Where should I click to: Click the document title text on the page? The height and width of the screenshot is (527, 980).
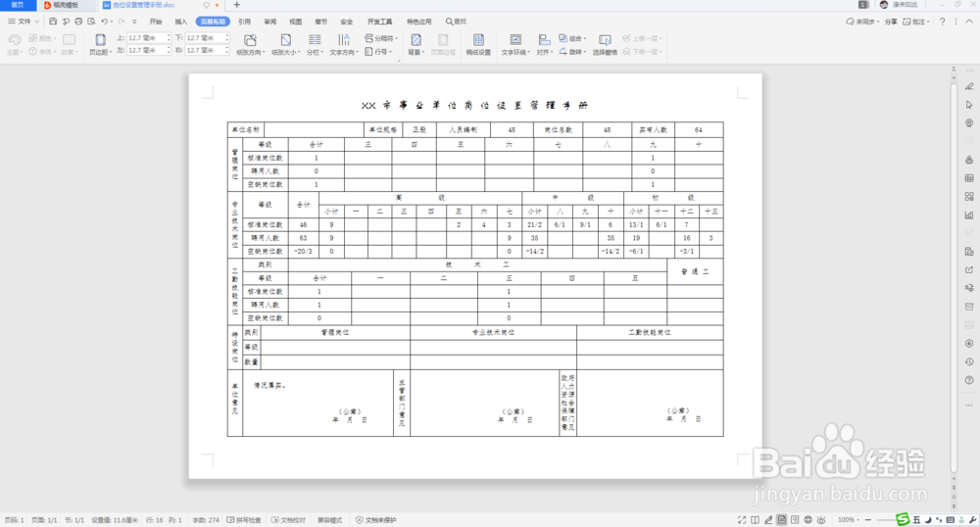pos(474,106)
